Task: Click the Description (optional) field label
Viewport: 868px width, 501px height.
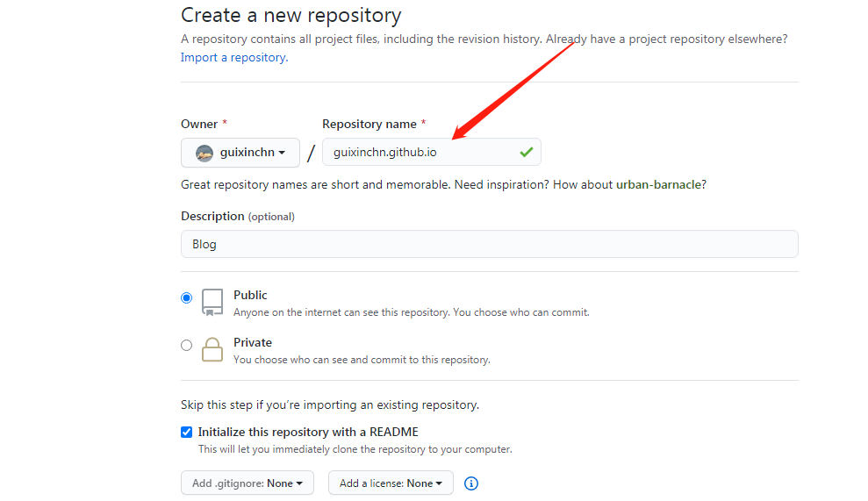Action: (237, 216)
